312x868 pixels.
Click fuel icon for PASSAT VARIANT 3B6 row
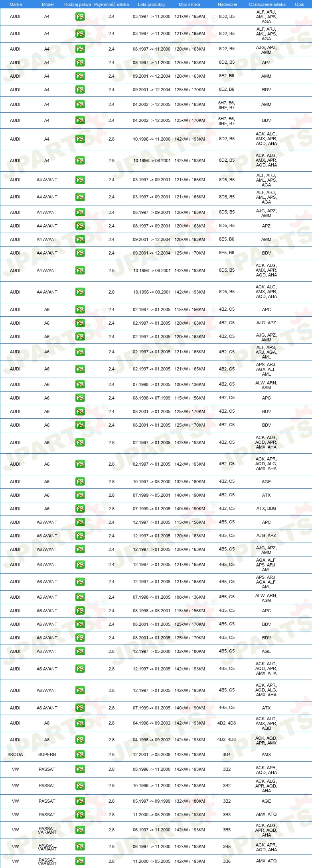pos(80,861)
